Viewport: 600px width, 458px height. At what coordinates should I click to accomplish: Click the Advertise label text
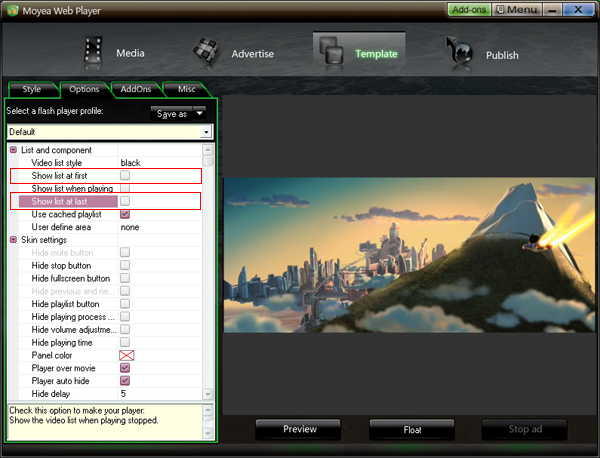(x=253, y=54)
